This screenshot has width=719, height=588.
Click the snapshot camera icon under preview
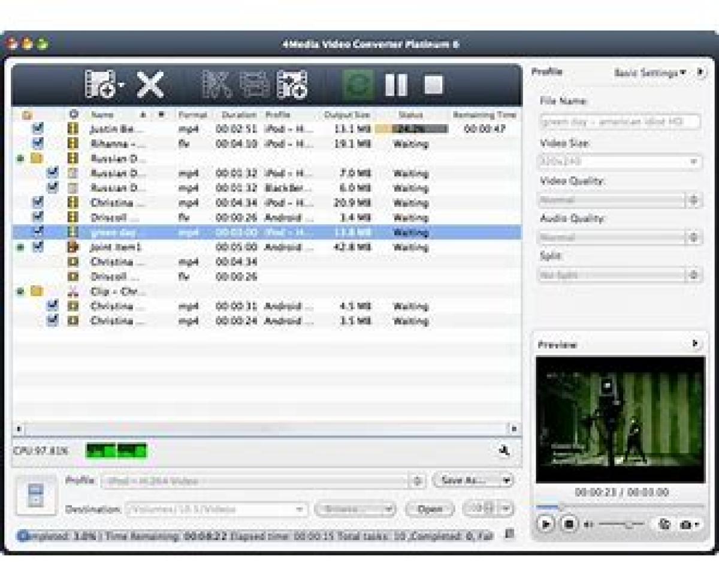tap(686, 524)
